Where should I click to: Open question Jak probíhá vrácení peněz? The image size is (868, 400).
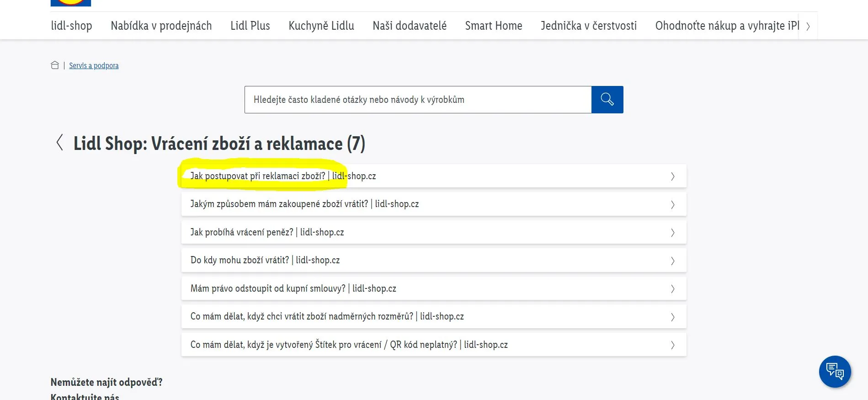tap(434, 232)
